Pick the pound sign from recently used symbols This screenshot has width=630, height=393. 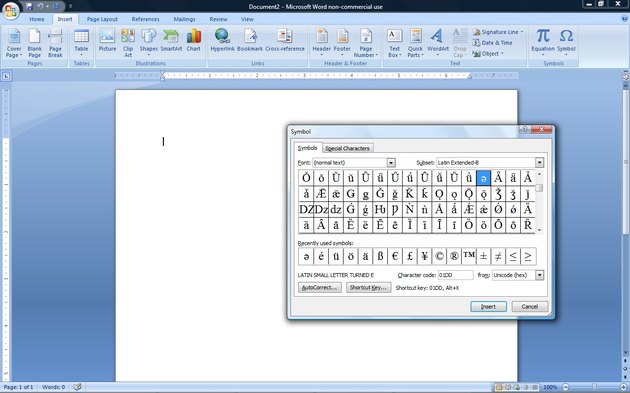[x=410, y=256]
